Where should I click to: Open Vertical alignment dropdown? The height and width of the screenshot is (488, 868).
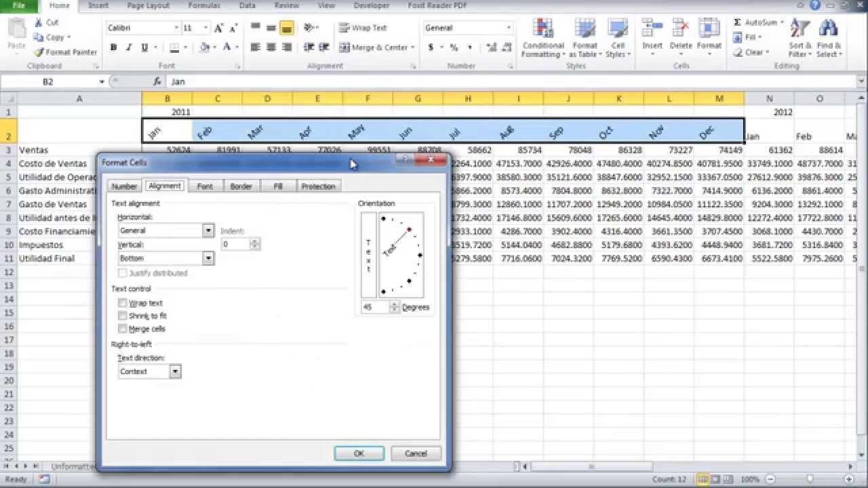click(208, 258)
